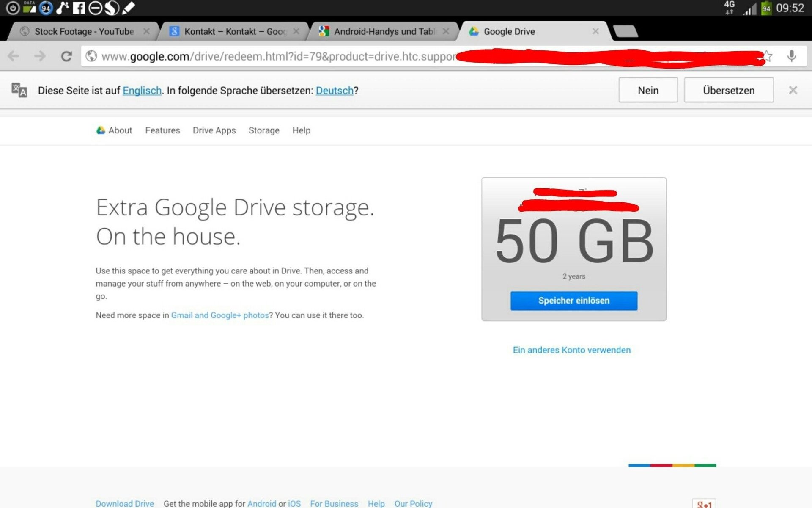The height and width of the screenshot is (508, 812).
Task: Close the Google Drive tab
Action: tap(595, 31)
